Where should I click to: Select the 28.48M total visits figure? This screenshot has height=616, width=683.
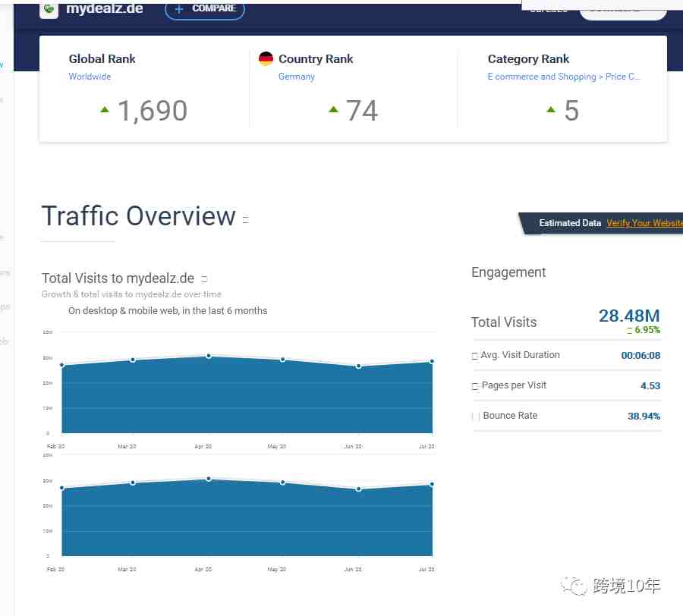click(629, 316)
